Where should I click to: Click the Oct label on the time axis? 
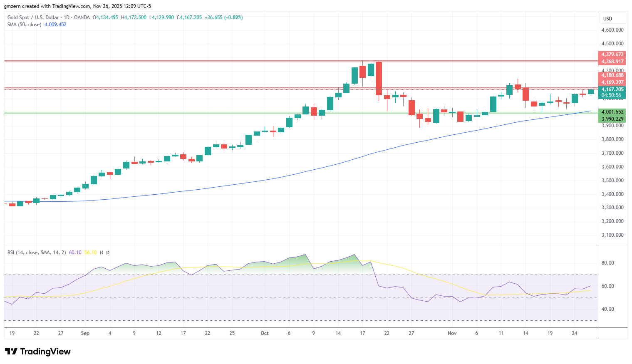point(265,333)
